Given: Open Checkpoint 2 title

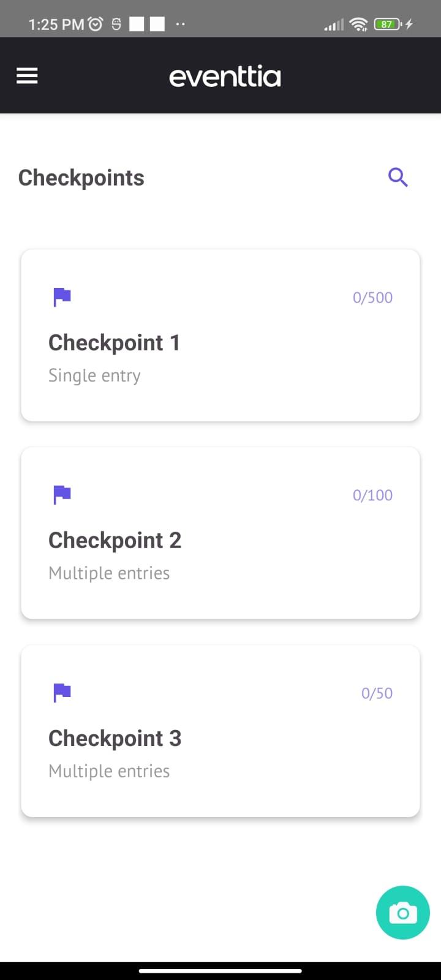Looking at the screenshot, I should tap(115, 541).
